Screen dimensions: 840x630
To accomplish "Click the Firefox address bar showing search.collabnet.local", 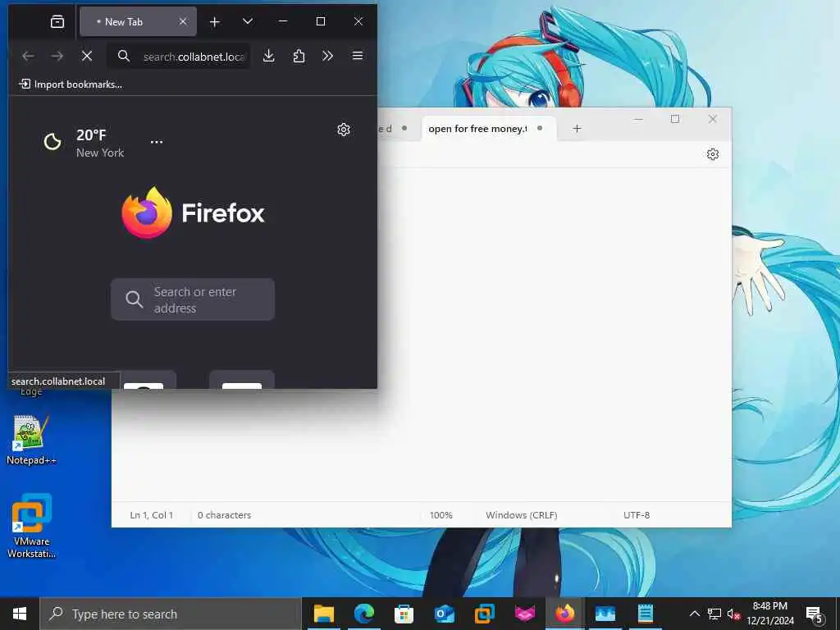I will pyautogui.click(x=179, y=56).
